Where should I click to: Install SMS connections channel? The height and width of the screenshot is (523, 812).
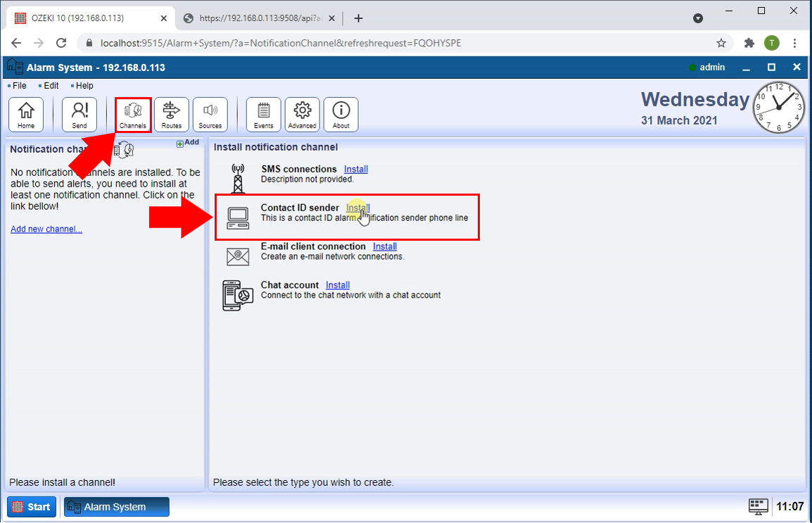pyautogui.click(x=356, y=169)
